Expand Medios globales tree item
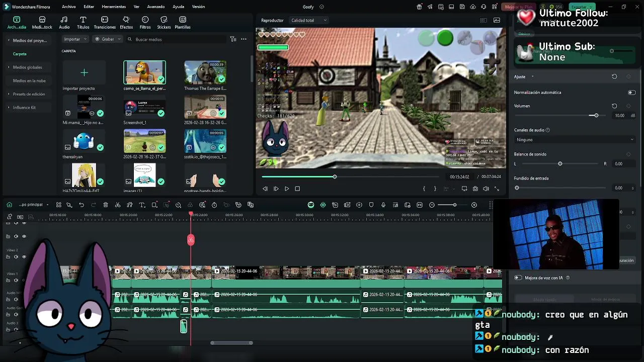Screen dimensions: 644x362 point(9,67)
